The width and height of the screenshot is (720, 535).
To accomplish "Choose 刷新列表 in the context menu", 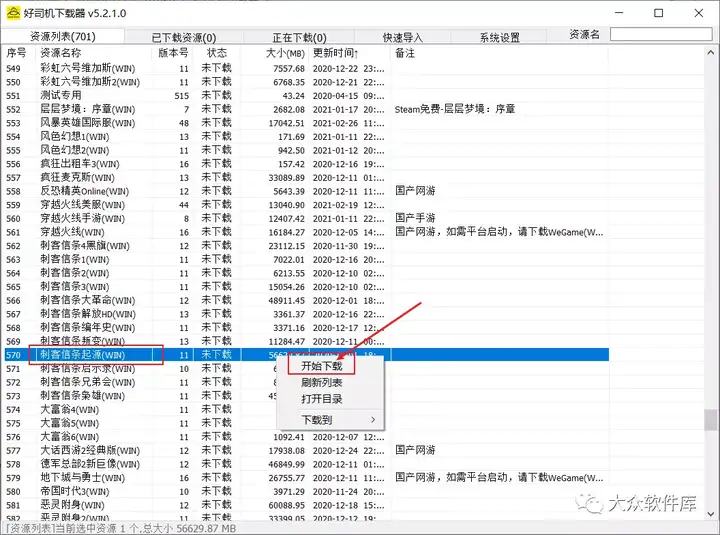I will pos(322,382).
